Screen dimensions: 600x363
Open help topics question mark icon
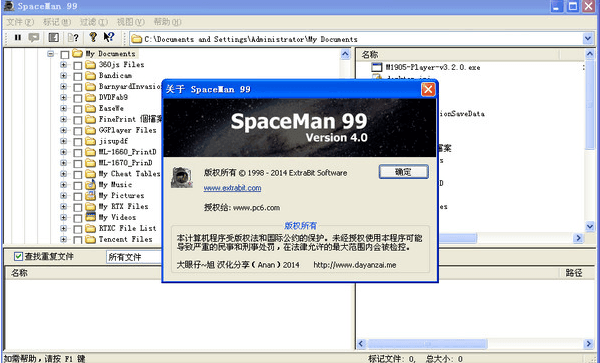click(93, 37)
